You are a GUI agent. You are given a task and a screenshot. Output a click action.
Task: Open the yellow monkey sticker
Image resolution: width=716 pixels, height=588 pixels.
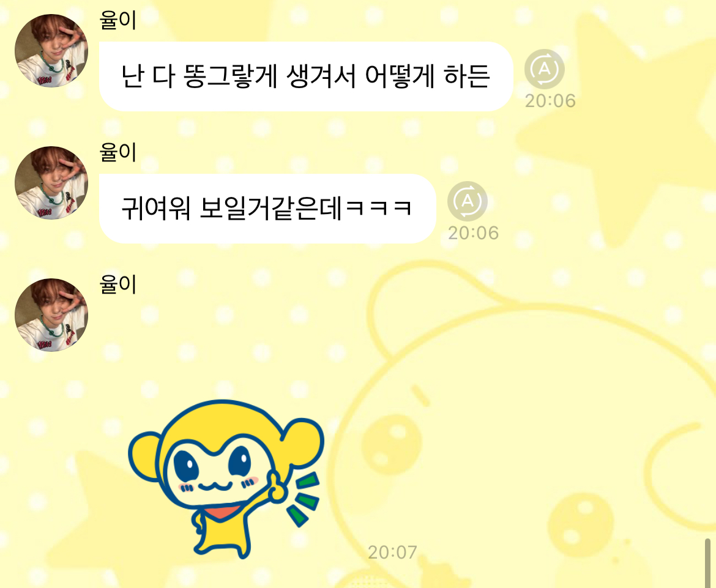226,479
